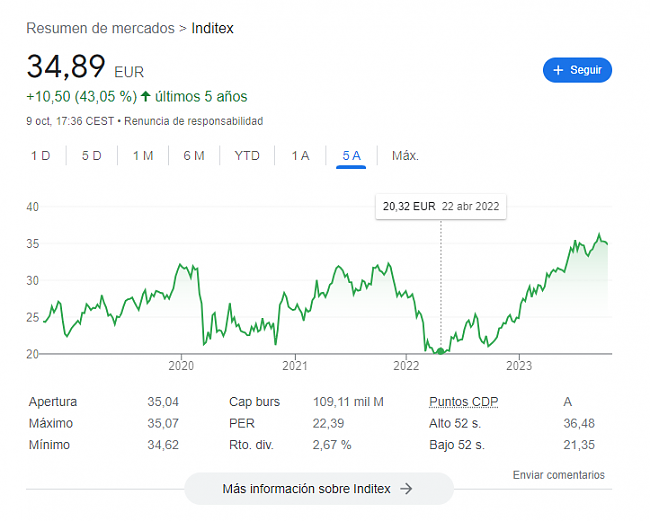Click the 34,89 current price
This screenshot has width=650, height=521.
pyautogui.click(x=66, y=66)
